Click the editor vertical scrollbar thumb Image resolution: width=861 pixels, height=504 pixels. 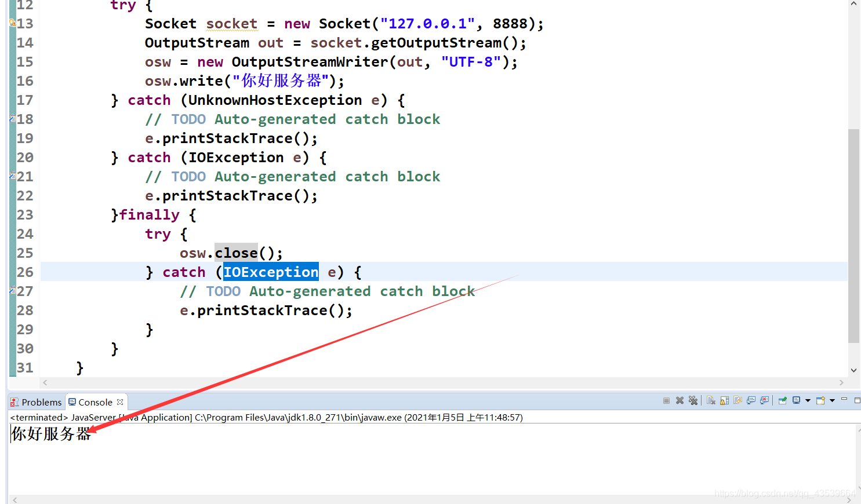[853, 236]
